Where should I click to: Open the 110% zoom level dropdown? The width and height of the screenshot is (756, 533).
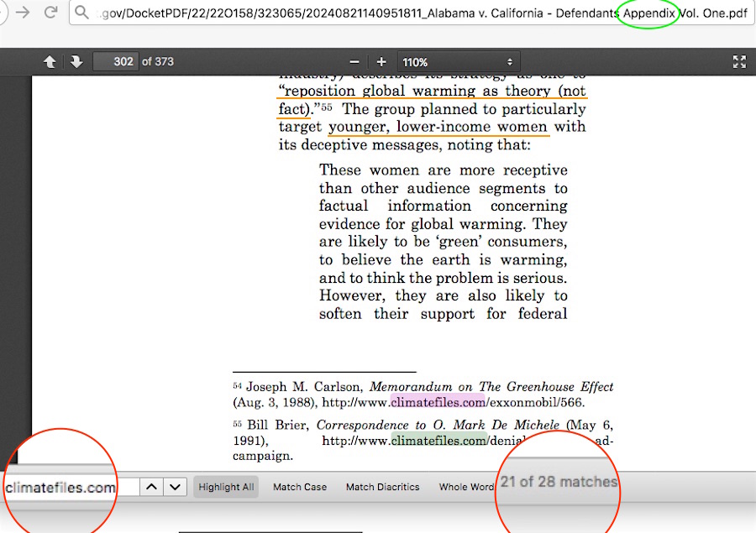458,62
